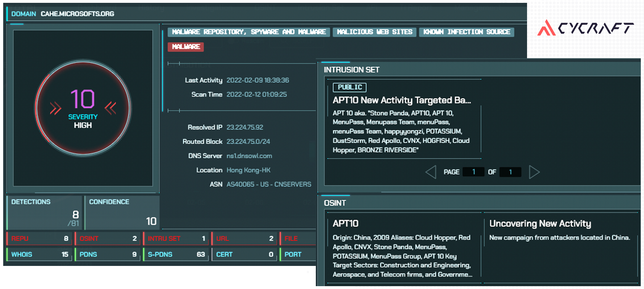
Task: Select the Known Infection Source tag
Action: pyautogui.click(x=466, y=32)
